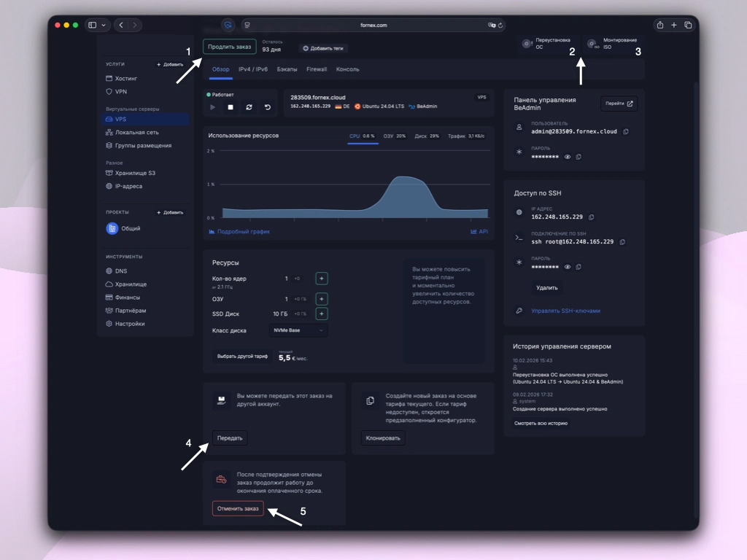The image size is (747, 560).
Task: Open 'Настройки' sidebar item
Action: pos(130,324)
